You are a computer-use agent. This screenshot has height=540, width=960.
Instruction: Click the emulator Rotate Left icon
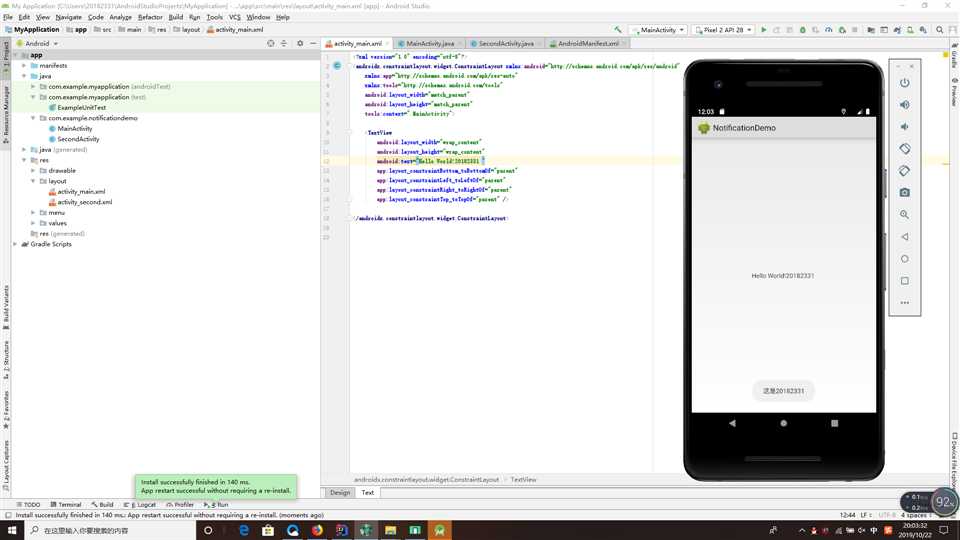pyautogui.click(x=904, y=149)
